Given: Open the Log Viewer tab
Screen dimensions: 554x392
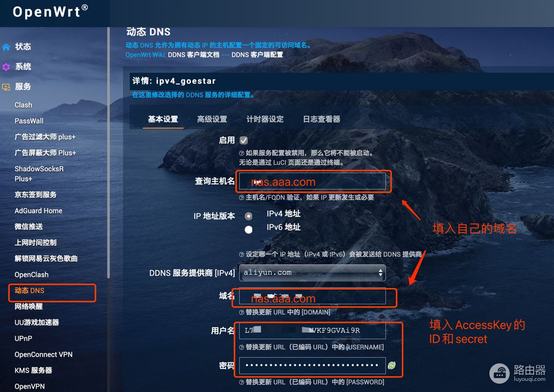Looking at the screenshot, I should (x=322, y=119).
